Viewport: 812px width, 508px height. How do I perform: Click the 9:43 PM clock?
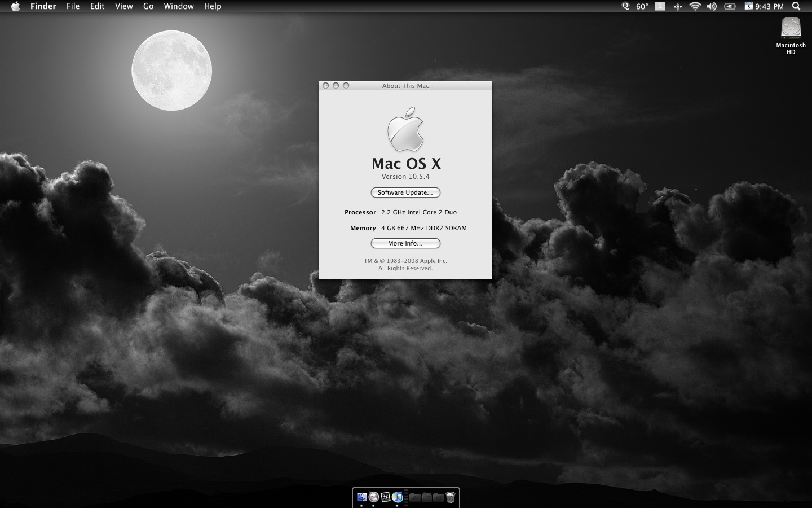point(770,6)
